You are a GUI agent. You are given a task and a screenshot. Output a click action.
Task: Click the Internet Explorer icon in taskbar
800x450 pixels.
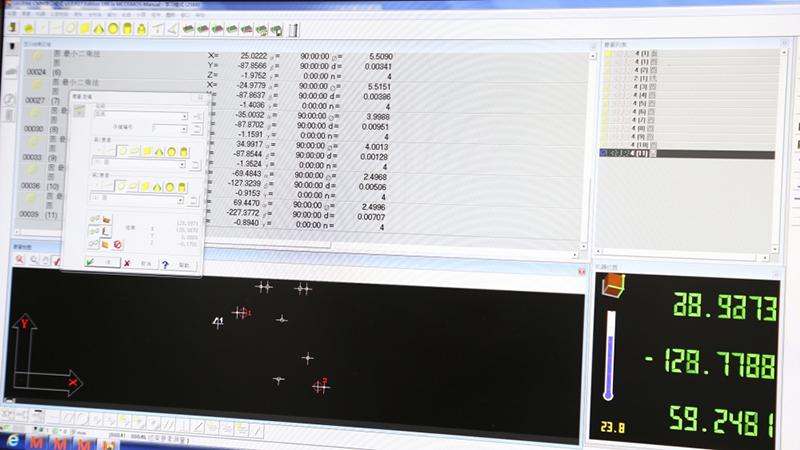click(12, 441)
